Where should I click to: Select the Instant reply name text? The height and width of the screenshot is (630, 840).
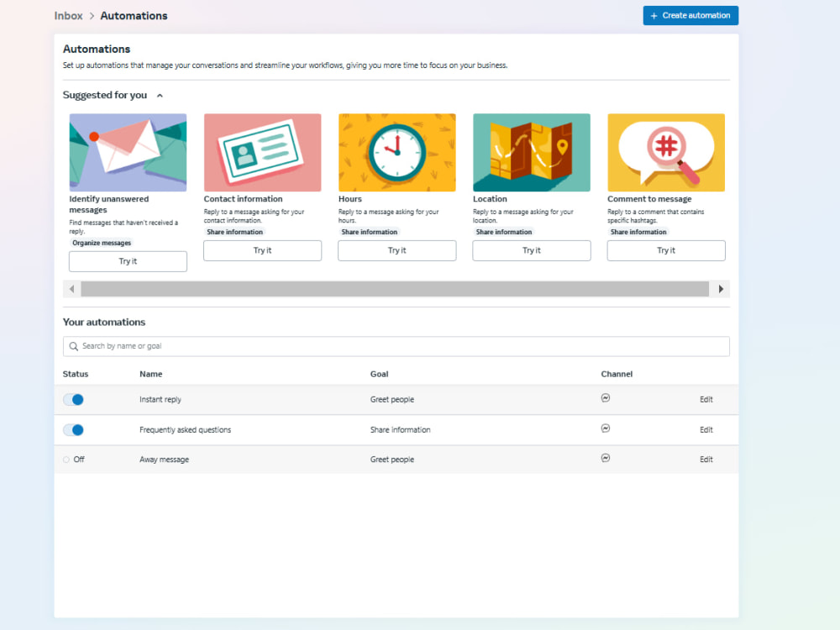(160, 400)
